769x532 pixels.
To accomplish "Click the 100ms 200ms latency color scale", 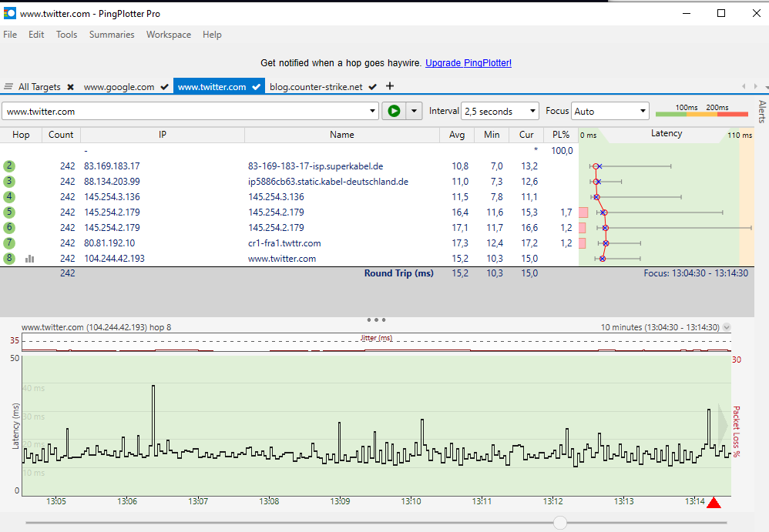I will coord(702,111).
